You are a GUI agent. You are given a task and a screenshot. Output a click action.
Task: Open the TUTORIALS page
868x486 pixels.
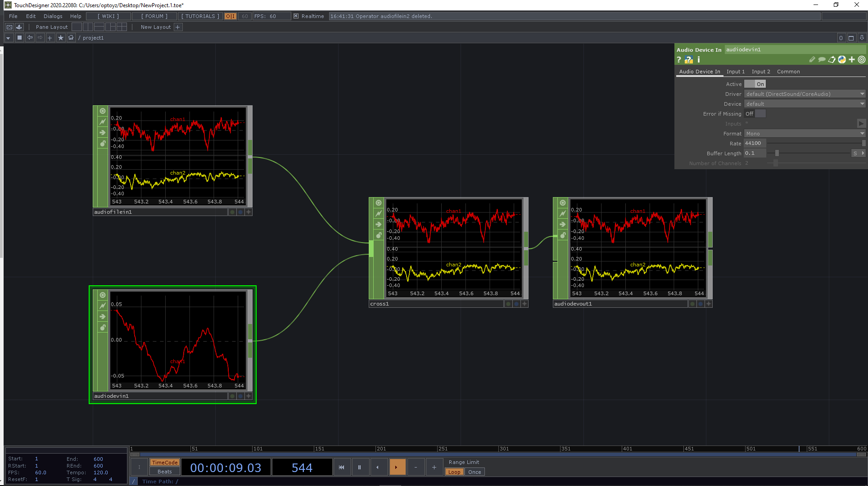(199, 16)
